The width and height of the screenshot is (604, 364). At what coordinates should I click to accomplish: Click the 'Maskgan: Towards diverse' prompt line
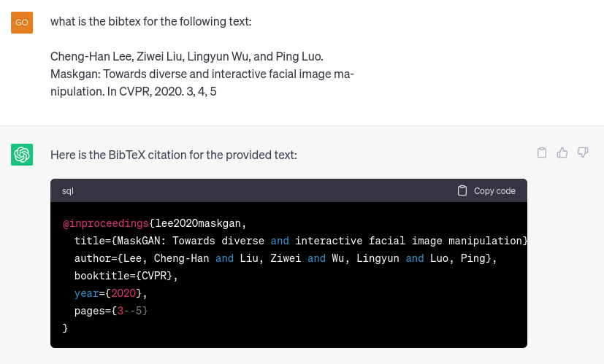(202, 74)
